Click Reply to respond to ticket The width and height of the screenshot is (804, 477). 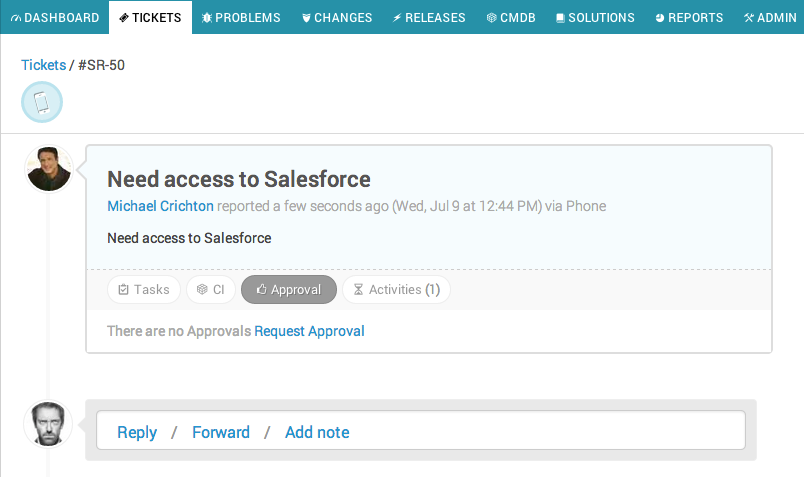click(137, 432)
